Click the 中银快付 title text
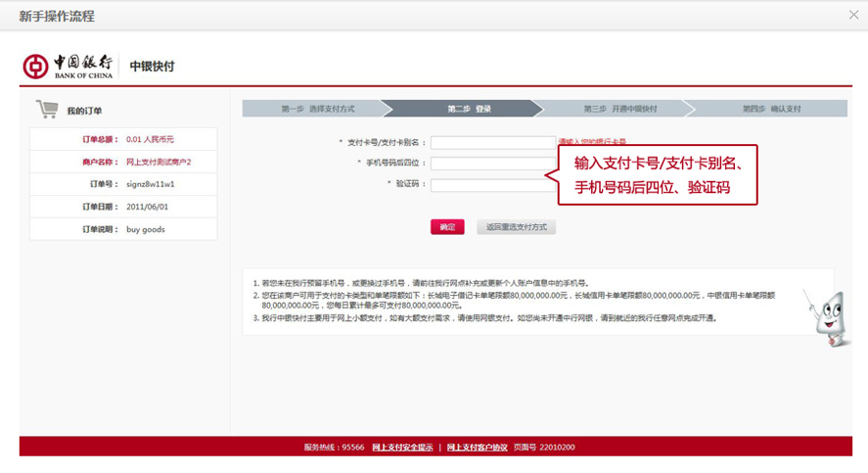The image size is (868, 473). coord(153,66)
